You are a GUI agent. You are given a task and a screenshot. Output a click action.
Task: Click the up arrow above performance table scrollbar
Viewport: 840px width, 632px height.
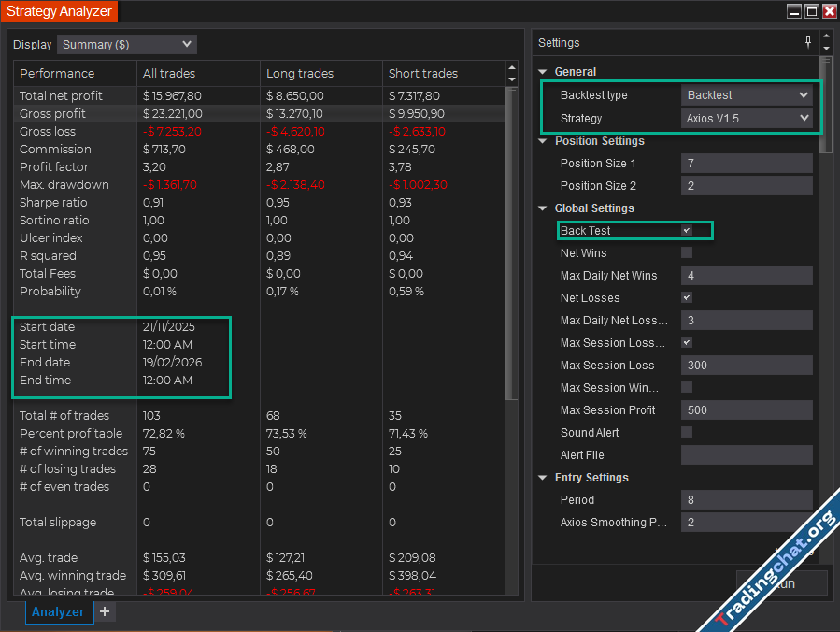(x=511, y=67)
